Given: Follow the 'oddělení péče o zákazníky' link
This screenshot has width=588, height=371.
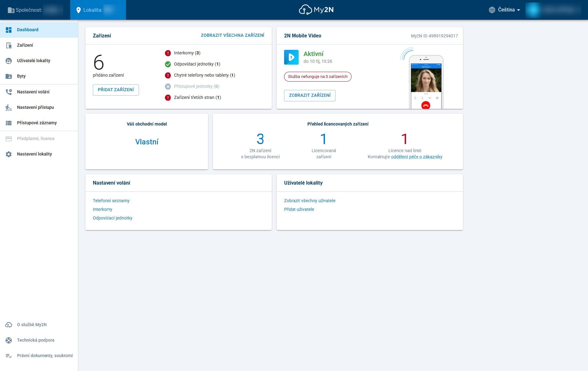Looking at the screenshot, I should (x=417, y=157).
